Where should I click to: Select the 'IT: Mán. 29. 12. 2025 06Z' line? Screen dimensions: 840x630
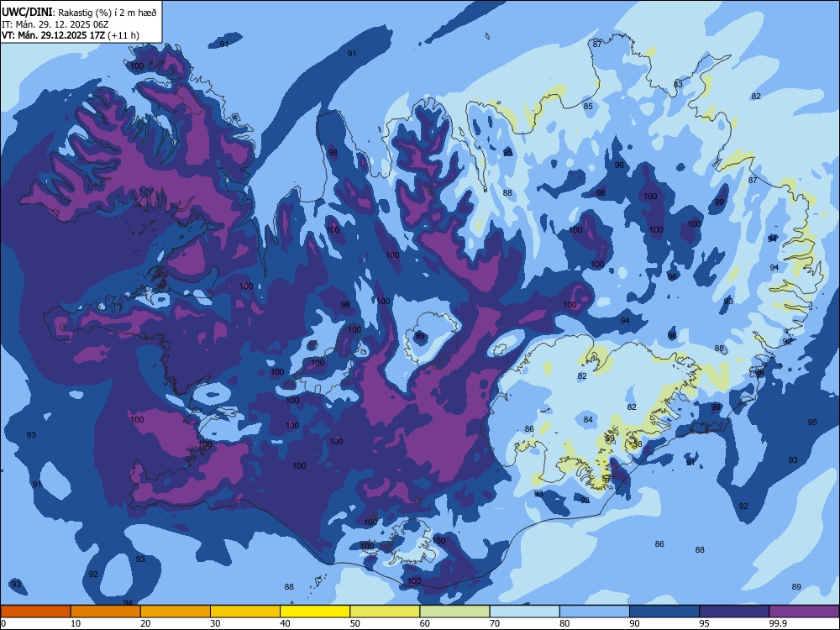[55, 24]
